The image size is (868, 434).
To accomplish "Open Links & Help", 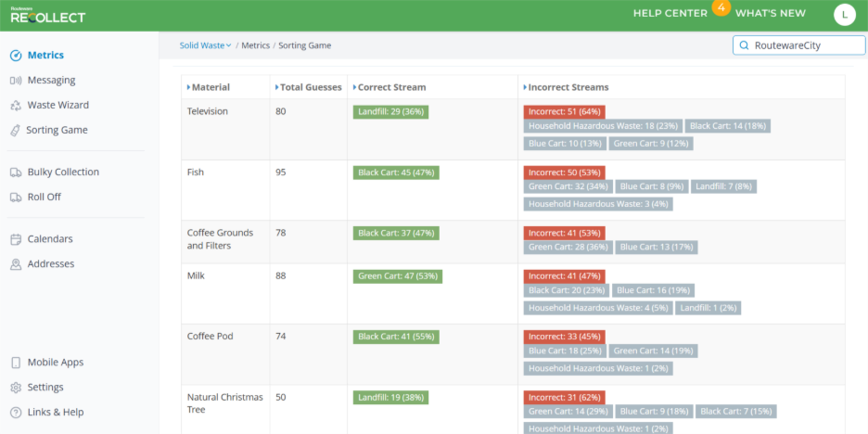I will (56, 413).
